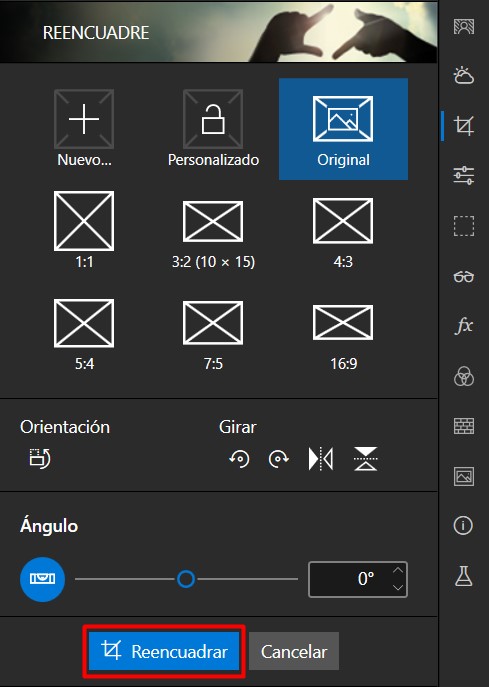Select the 16:9 crop ratio
The image size is (489, 687).
(x=343, y=337)
